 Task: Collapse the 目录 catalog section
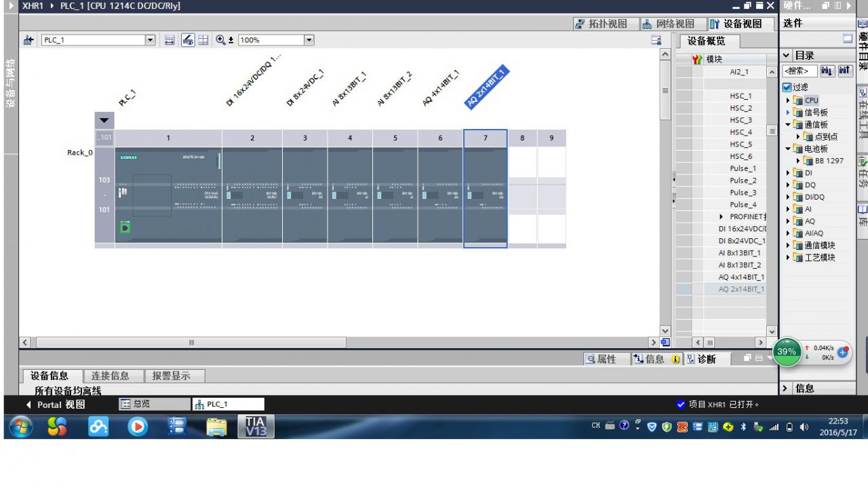point(787,56)
